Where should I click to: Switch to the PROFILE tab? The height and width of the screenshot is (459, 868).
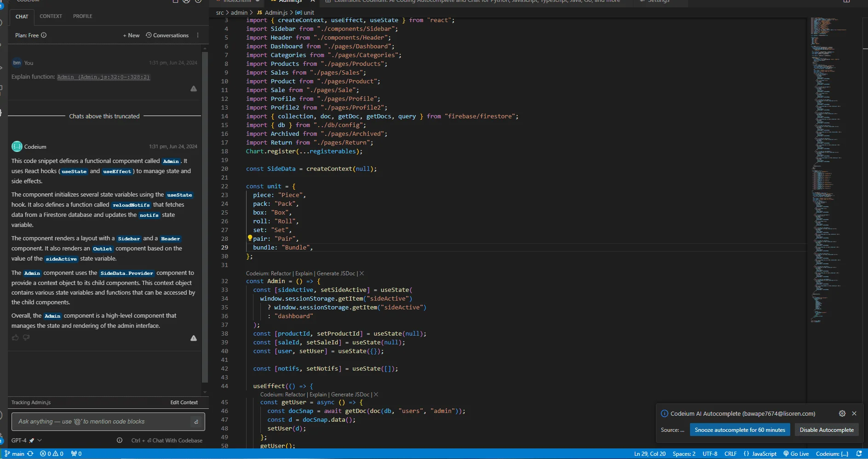click(83, 16)
